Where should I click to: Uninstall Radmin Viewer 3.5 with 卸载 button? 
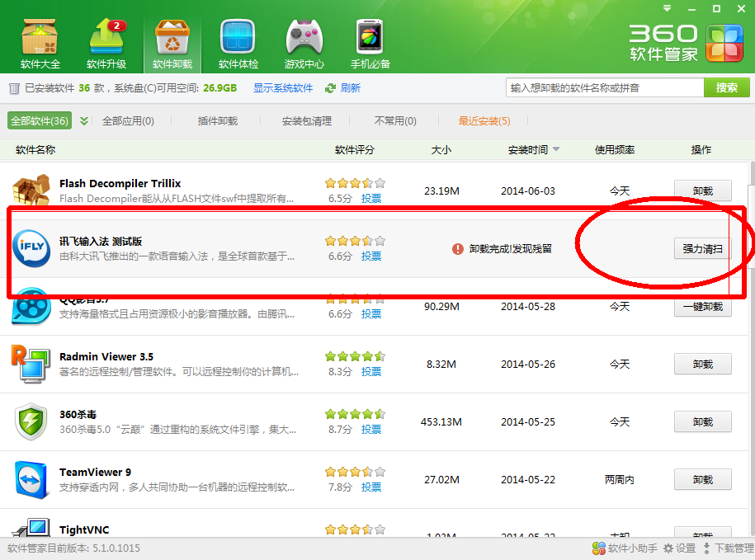click(702, 365)
